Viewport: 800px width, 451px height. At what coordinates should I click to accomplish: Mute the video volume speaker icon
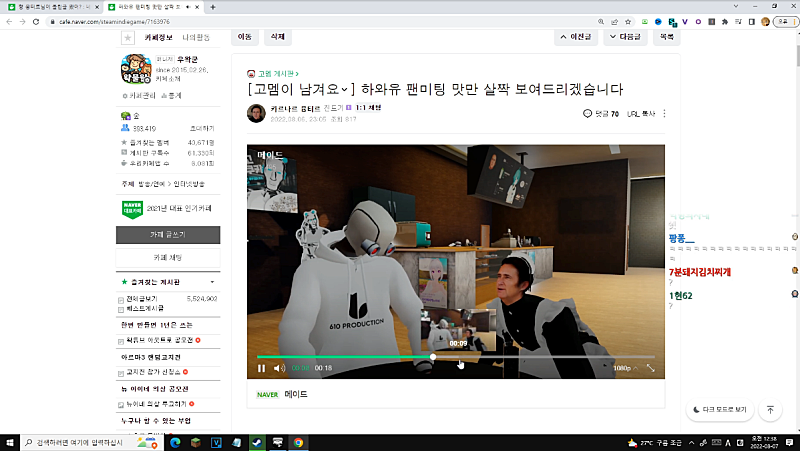[x=279, y=368]
